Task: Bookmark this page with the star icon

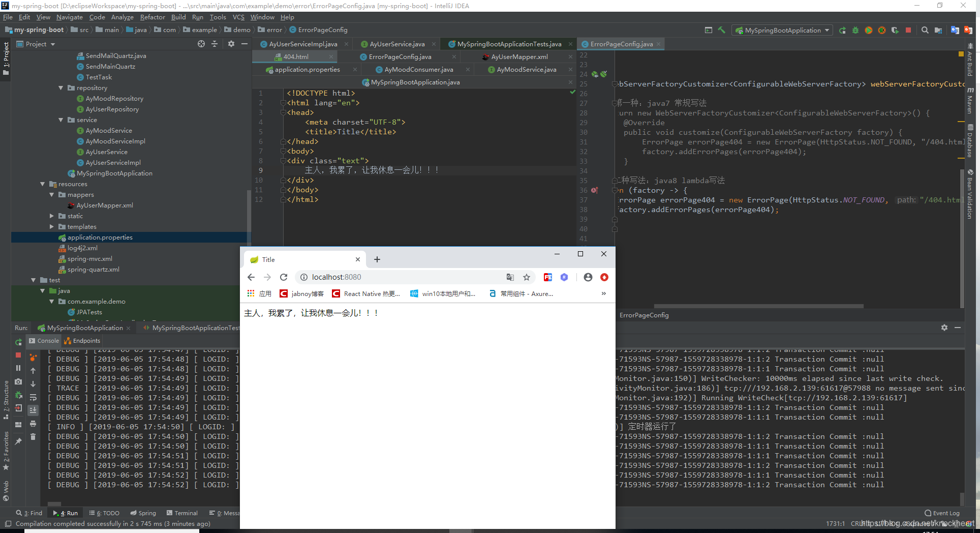Action: coord(527,277)
